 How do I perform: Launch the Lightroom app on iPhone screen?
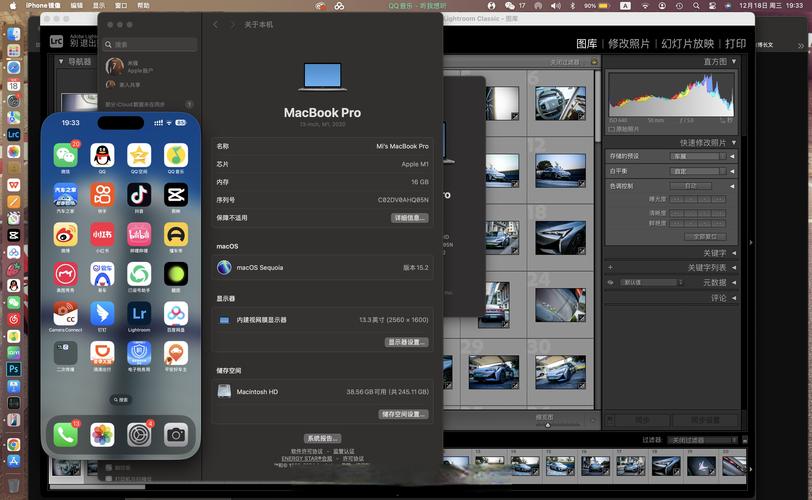(139, 313)
